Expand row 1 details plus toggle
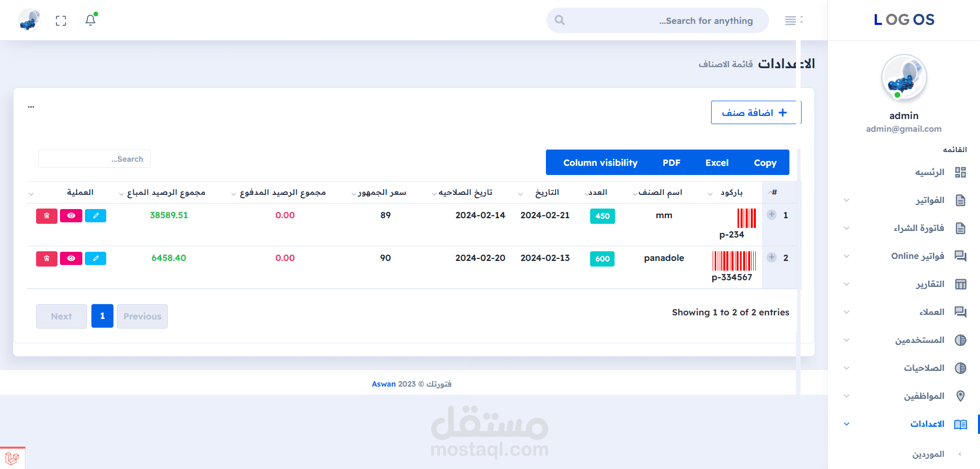The width and height of the screenshot is (980, 469). (772, 215)
